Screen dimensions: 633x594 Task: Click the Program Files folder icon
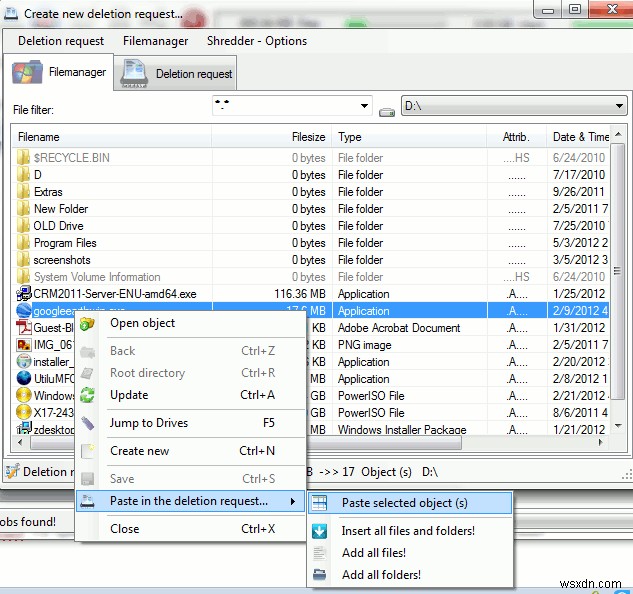pyautogui.click(x=23, y=243)
